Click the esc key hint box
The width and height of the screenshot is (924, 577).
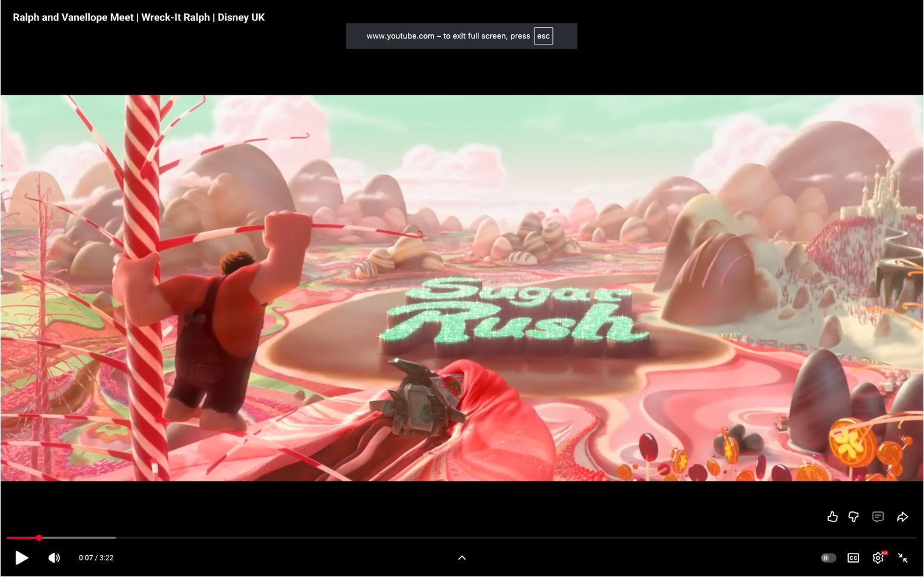[x=543, y=36]
